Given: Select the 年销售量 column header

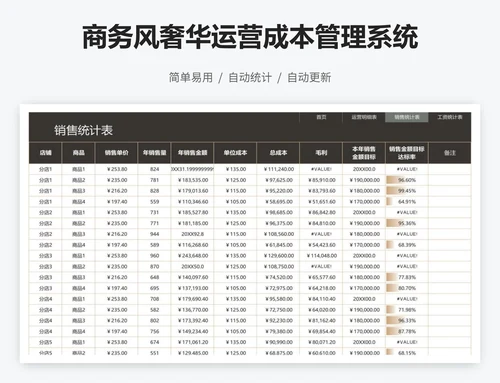Looking at the screenshot, I should click(x=154, y=153).
